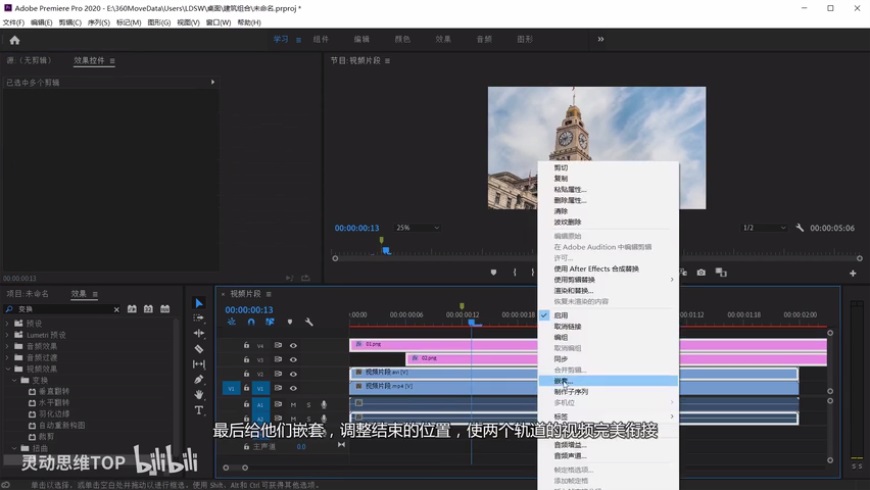The width and height of the screenshot is (870, 490).
Task: Open the 文件(F) menu
Action: (14, 22)
